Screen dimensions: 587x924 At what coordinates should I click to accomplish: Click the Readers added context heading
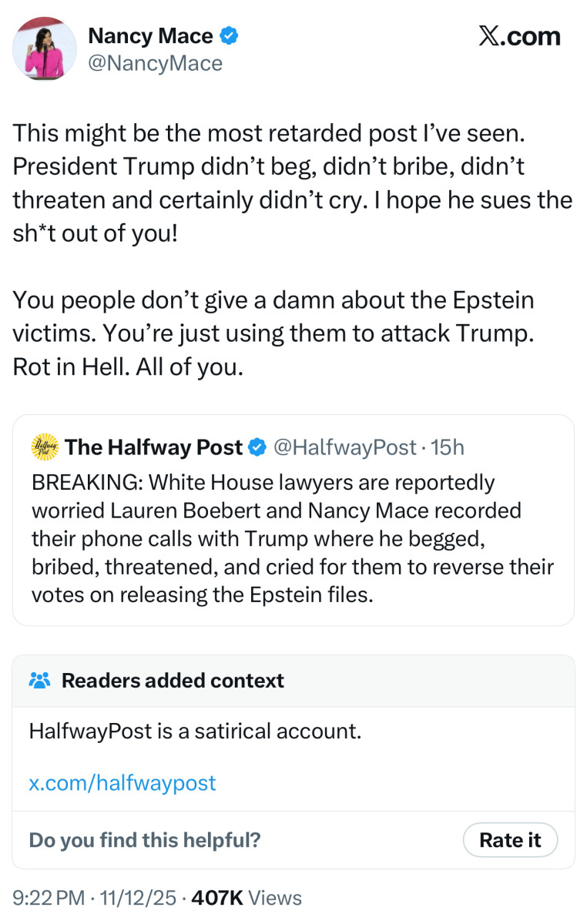point(173,681)
